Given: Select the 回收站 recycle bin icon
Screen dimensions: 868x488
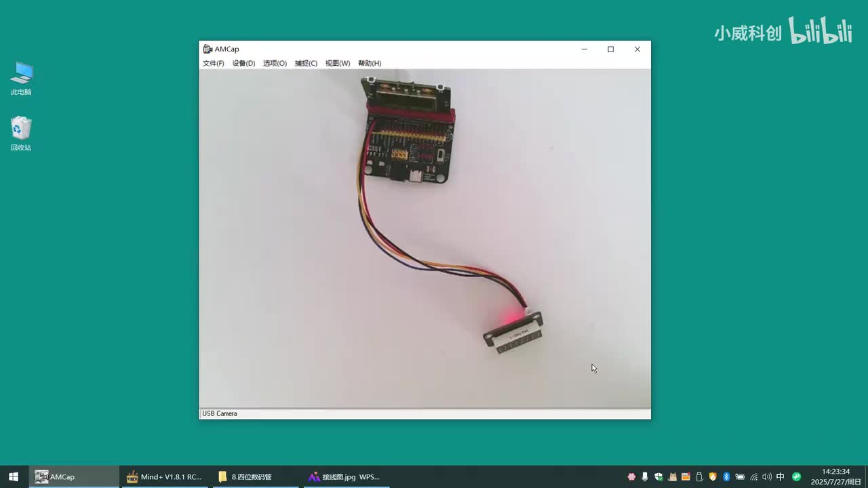Looking at the screenshot, I should [x=21, y=134].
